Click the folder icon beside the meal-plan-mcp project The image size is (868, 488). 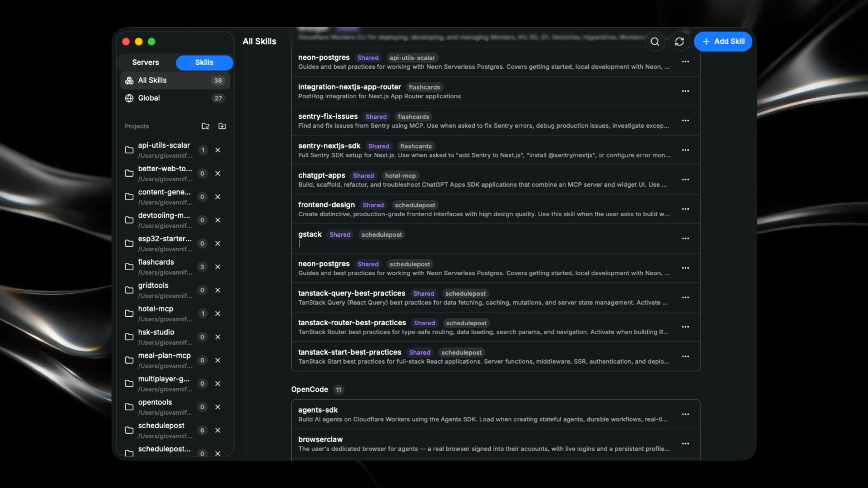click(129, 360)
